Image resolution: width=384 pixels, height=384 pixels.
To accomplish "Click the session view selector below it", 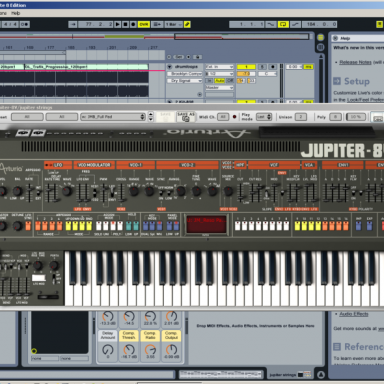I will 320,47.
